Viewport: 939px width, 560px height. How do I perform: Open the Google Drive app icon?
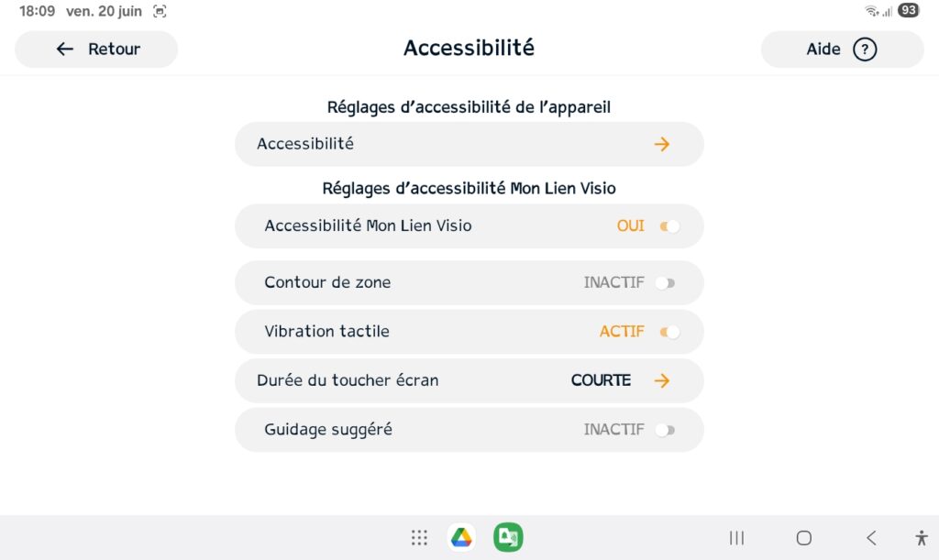pyautogui.click(x=462, y=537)
